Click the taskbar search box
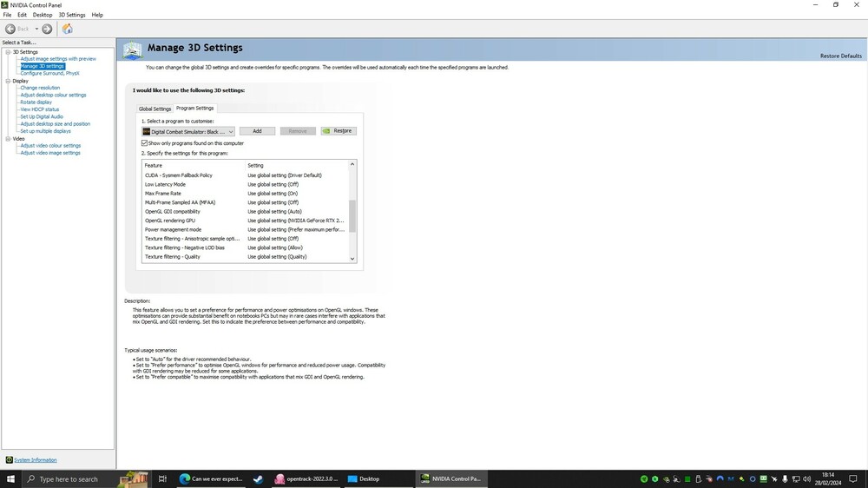Screen dimensions: 868x488 point(86,479)
